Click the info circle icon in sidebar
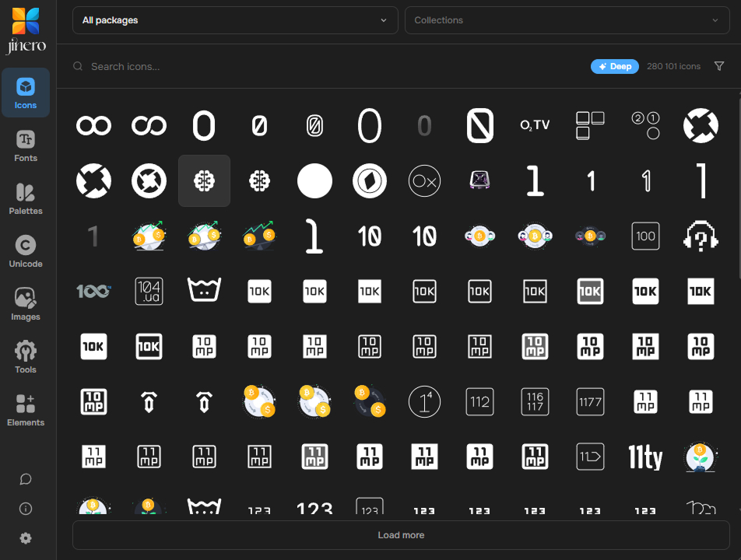Image resolution: width=741 pixels, height=560 pixels. 26,509
